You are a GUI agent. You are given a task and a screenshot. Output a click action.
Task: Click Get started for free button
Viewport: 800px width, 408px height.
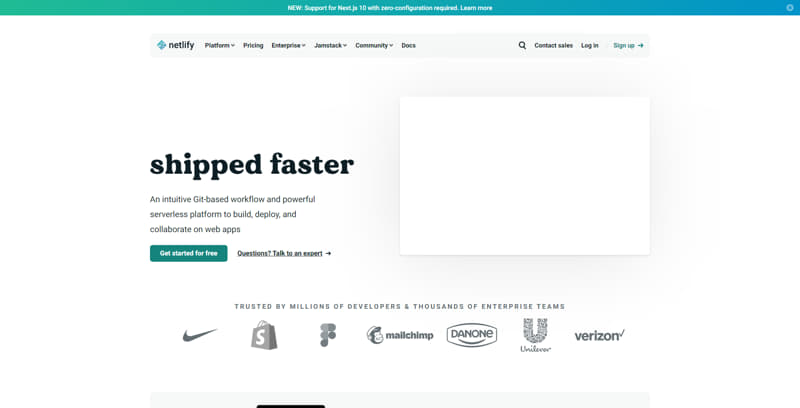point(189,253)
